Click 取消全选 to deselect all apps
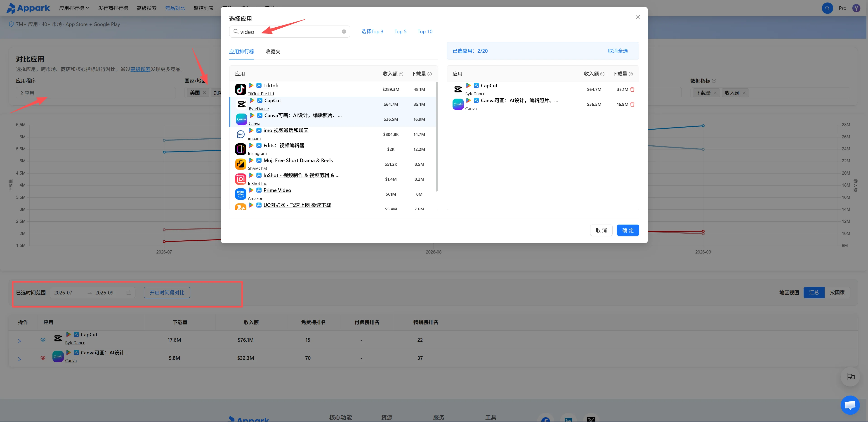Viewport: 868px width, 422px height. click(x=618, y=51)
